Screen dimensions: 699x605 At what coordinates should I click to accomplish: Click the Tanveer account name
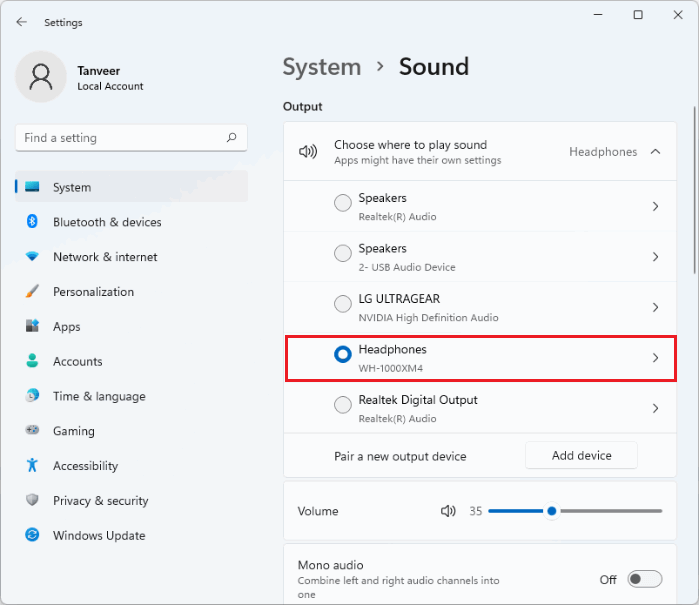[99, 70]
